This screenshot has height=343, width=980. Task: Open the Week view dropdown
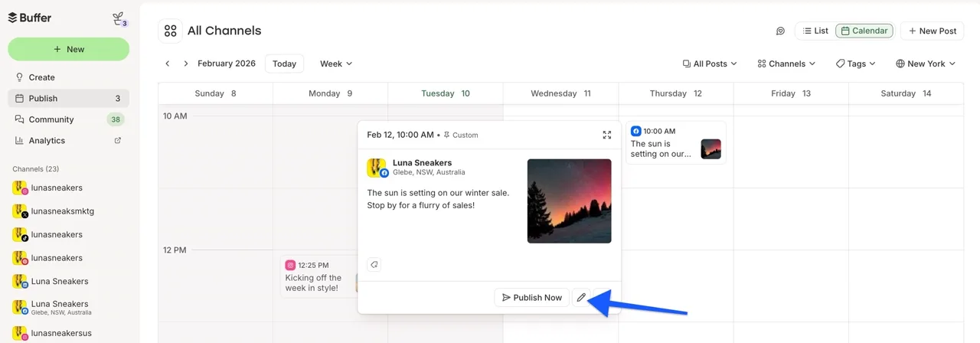tap(336, 64)
